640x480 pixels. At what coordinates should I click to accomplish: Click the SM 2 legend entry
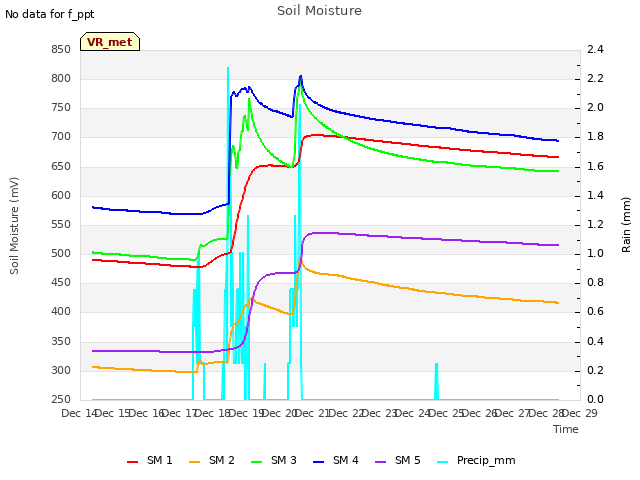[x=211, y=460]
